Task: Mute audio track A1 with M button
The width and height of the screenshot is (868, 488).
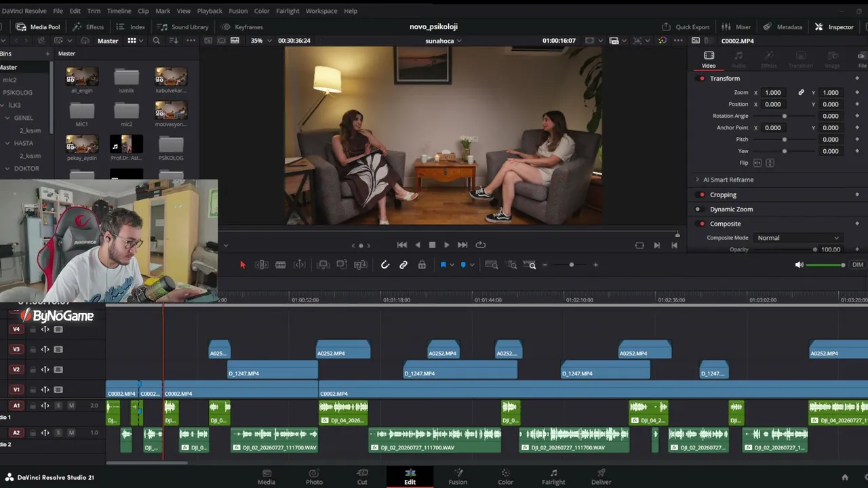Action: [x=71, y=405]
